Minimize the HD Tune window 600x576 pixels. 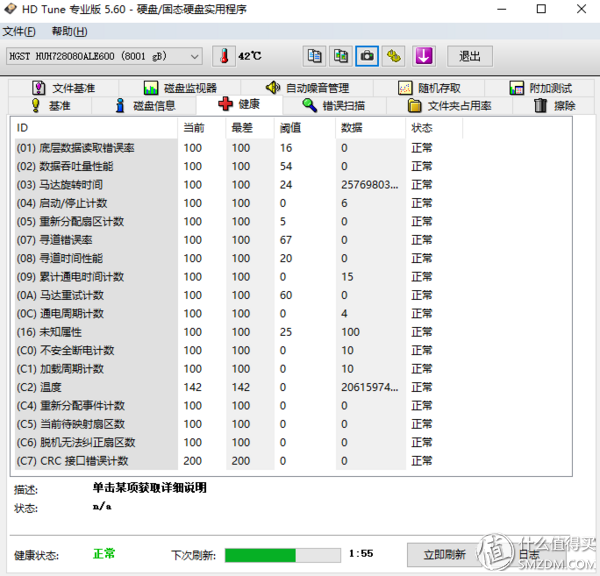click(501, 8)
